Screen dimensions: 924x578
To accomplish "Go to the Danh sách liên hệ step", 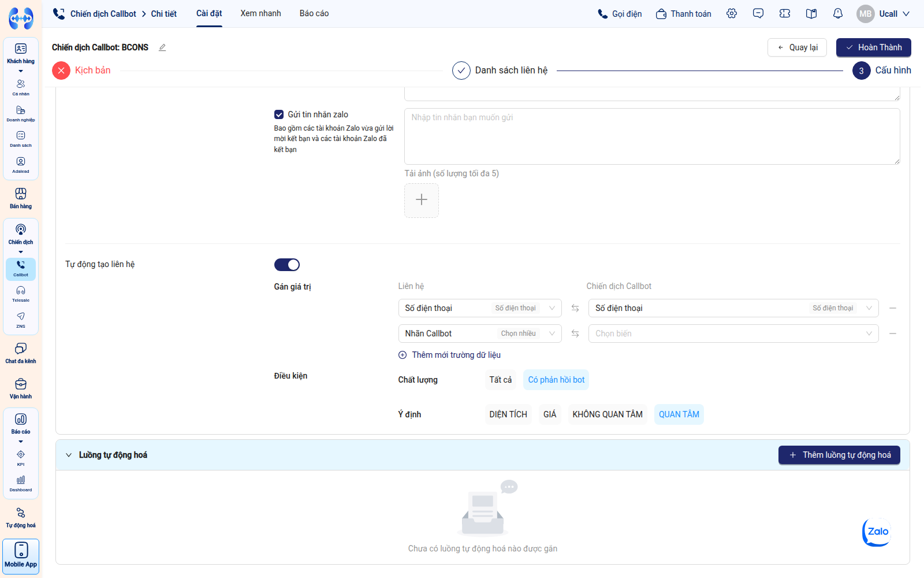I will tap(500, 71).
